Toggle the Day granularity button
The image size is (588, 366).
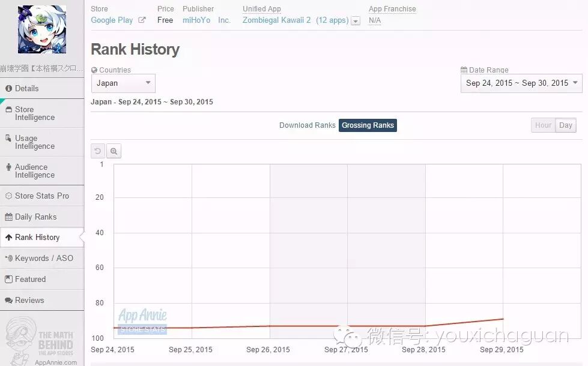[x=566, y=125]
